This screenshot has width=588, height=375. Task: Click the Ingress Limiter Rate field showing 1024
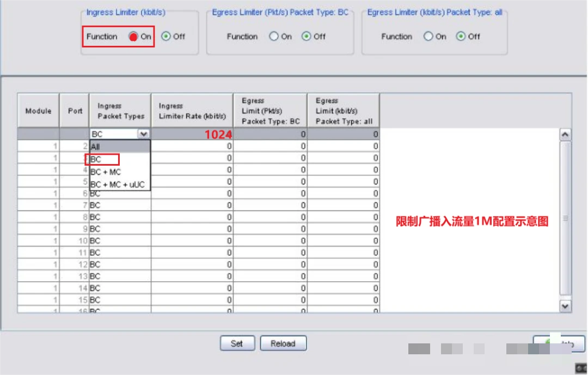[x=192, y=134]
